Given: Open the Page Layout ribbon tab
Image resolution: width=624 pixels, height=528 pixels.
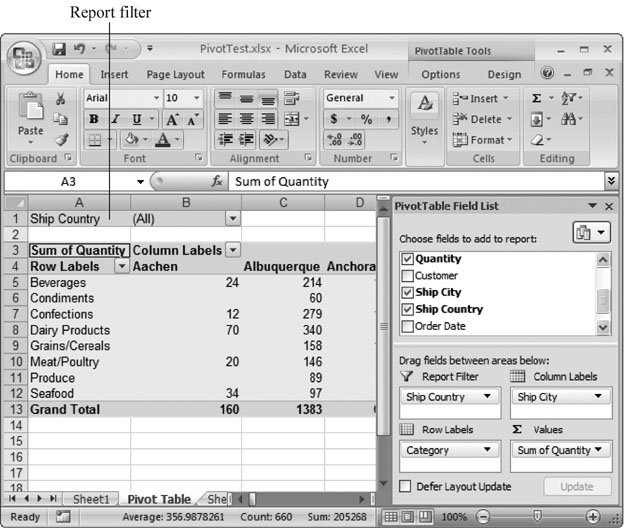Looking at the screenshot, I should [x=175, y=74].
